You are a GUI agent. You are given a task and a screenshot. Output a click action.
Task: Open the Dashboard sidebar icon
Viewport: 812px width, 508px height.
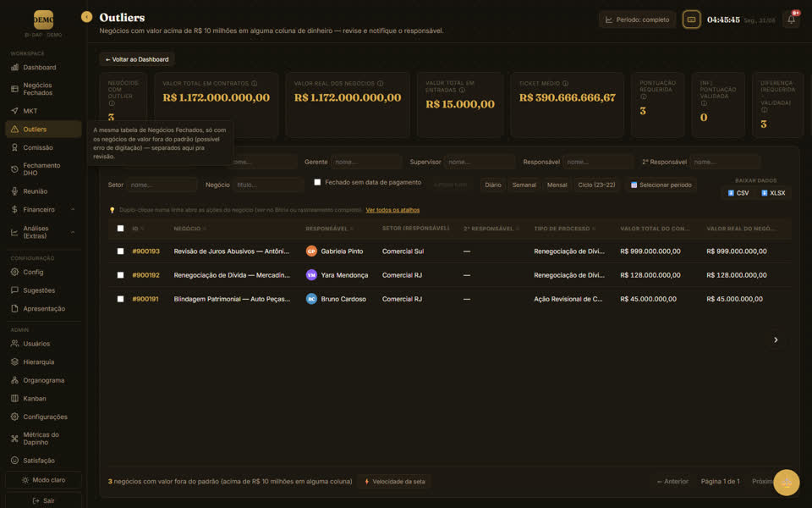point(14,68)
